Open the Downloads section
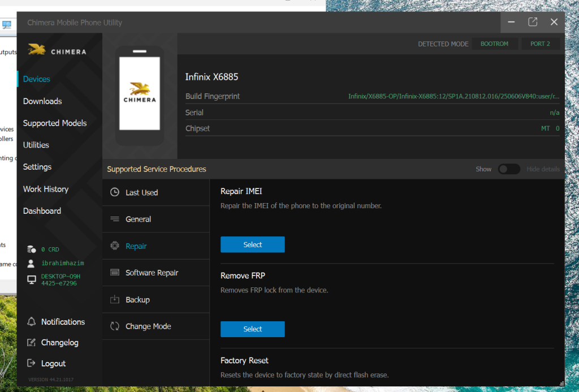Screen dimensions: 579x392 pos(42,101)
